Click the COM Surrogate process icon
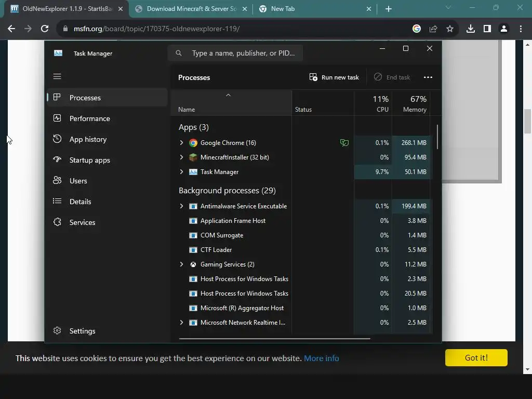 click(x=193, y=235)
